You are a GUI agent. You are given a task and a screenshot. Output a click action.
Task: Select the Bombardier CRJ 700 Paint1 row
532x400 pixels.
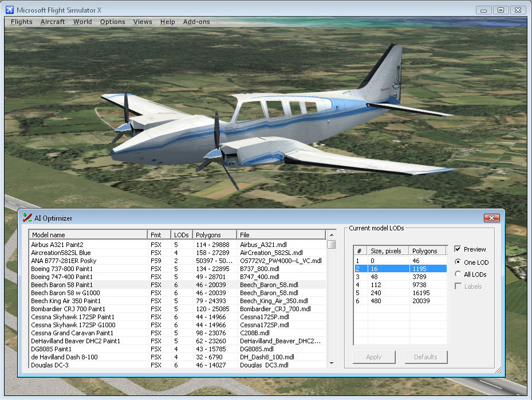tap(178, 309)
